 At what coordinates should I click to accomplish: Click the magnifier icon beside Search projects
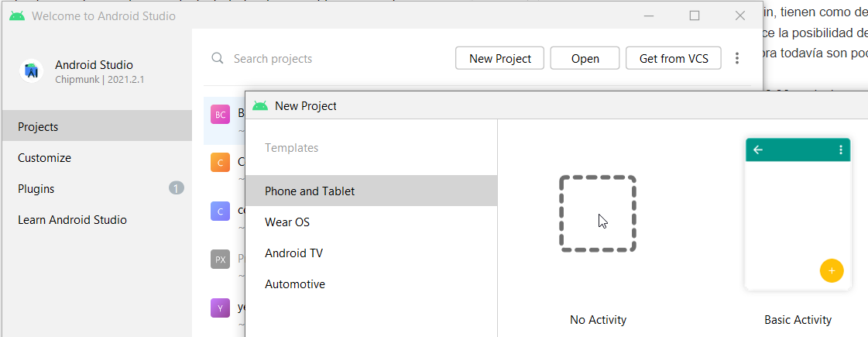pos(218,59)
